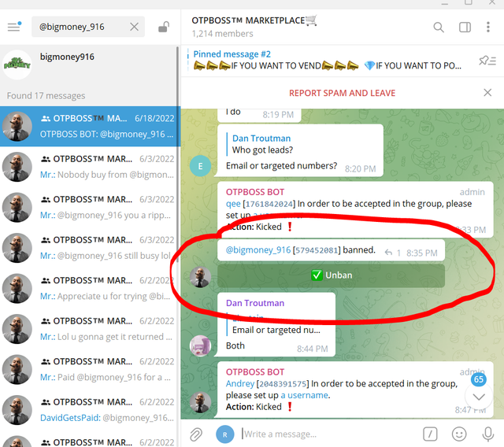Open the DavidGetsPaid search result
The height and width of the screenshot is (447, 504).
pyautogui.click(x=88, y=409)
